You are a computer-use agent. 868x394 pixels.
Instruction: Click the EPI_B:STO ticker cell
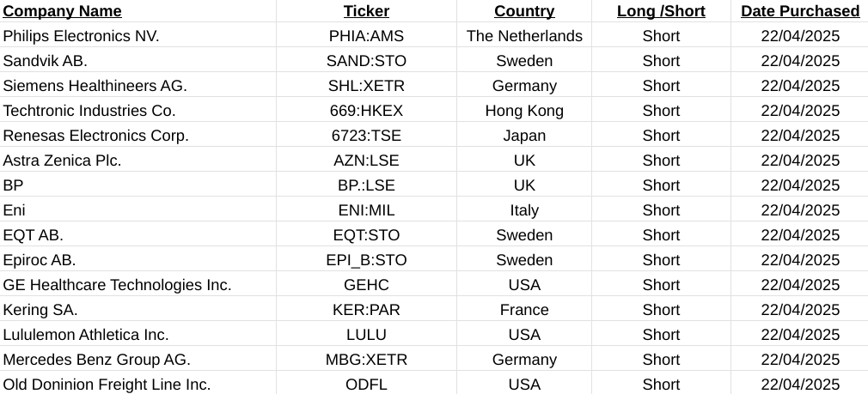tap(366, 260)
